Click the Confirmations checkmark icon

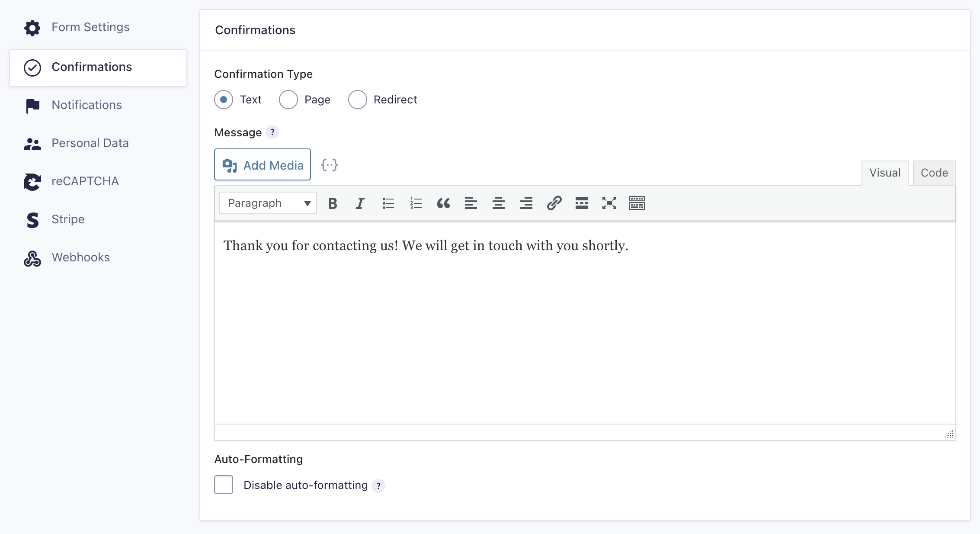pos(32,68)
